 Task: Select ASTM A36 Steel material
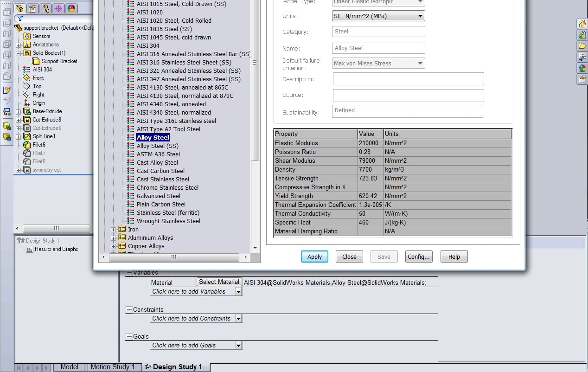[x=158, y=154]
